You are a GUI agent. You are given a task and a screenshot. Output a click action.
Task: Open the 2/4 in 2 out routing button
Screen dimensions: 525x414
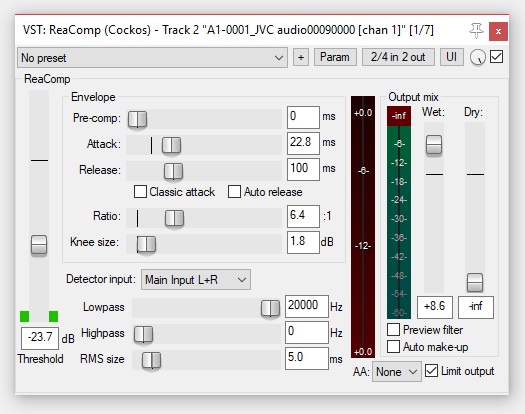[x=398, y=57]
